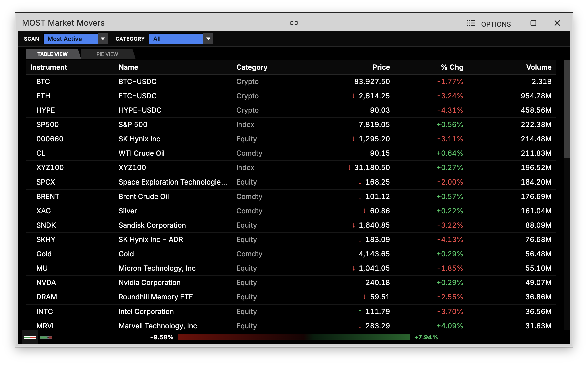Screen dimensions: 588x365
Task: Open the CATEGORY dropdown arrow
Action: coord(208,39)
